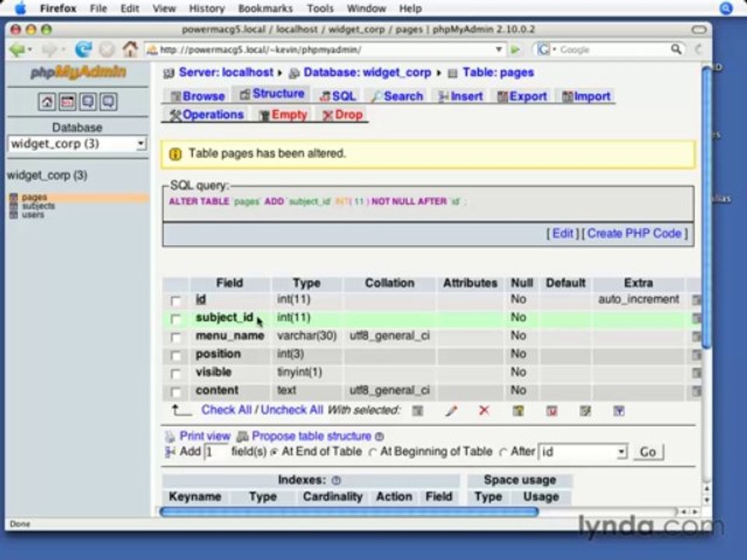Click the green Go arrow beside URL bar
This screenshot has width=747, height=560.
pos(515,50)
